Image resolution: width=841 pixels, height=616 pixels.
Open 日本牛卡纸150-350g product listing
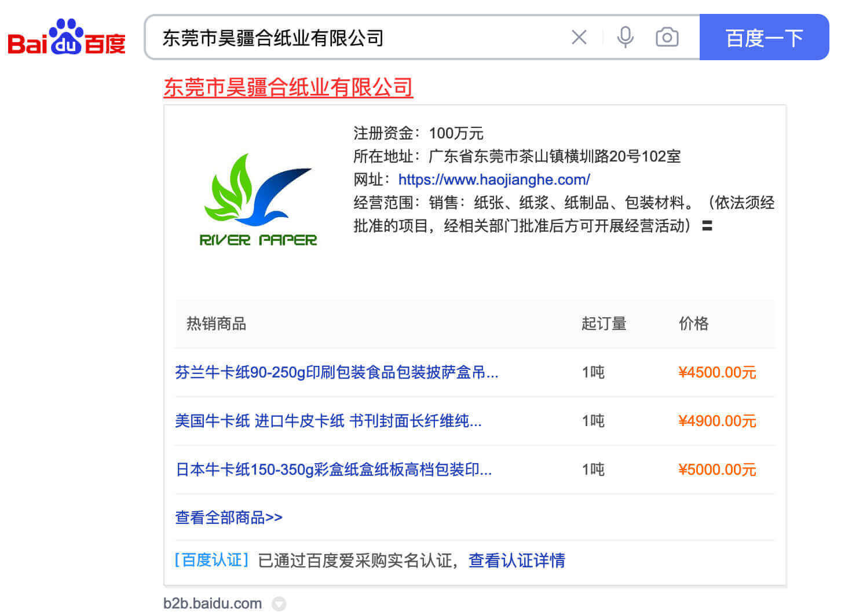(x=334, y=470)
